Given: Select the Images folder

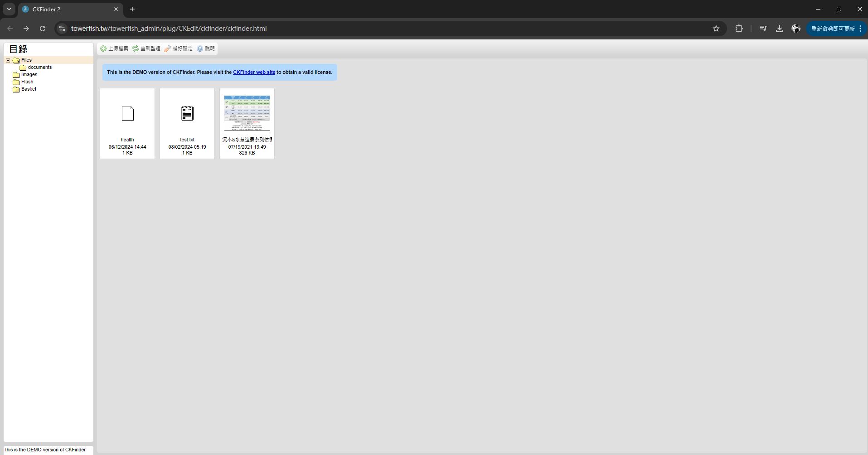Looking at the screenshot, I should (x=29, y=74).
